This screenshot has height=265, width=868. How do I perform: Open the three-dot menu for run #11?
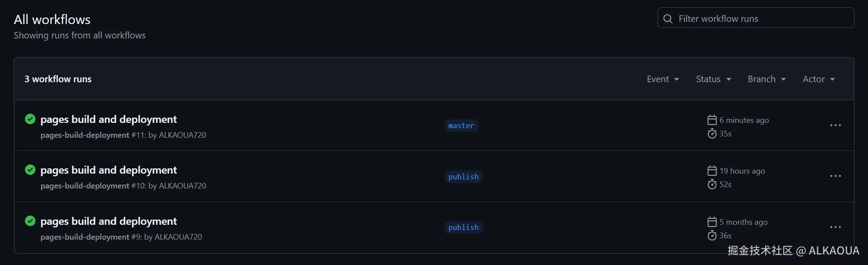(x=835, y=126)
